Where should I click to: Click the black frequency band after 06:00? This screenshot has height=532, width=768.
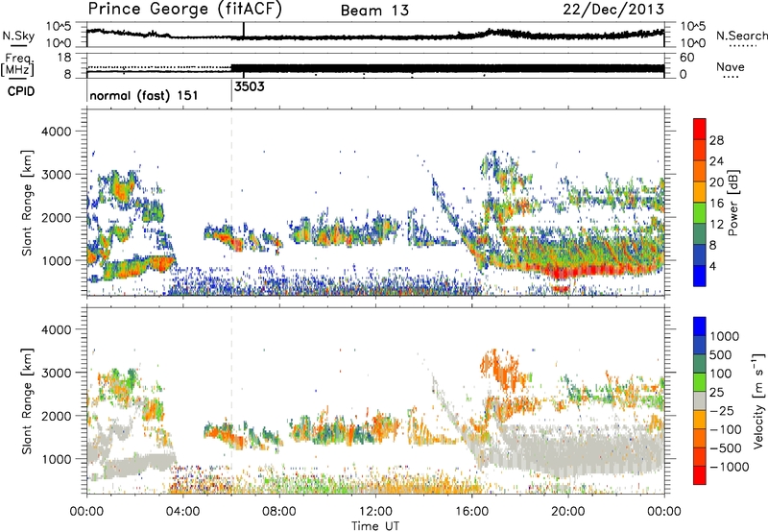[x=447, y=68]
